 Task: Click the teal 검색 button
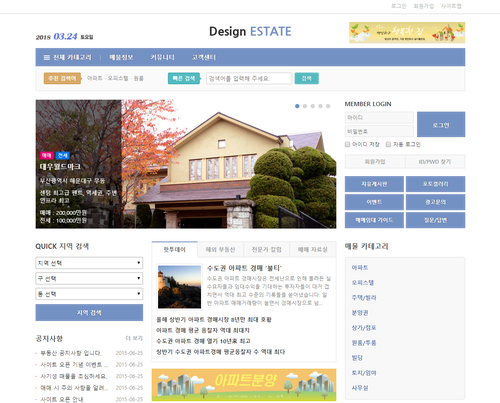(x=306, y=78)
